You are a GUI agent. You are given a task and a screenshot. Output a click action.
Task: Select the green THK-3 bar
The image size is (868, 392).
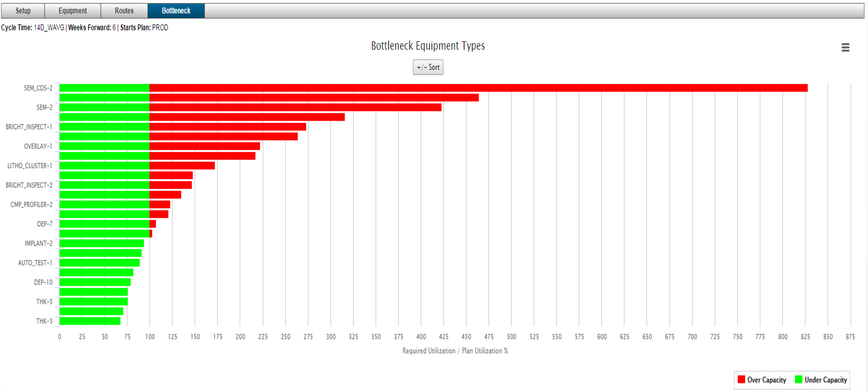[90, 321]
